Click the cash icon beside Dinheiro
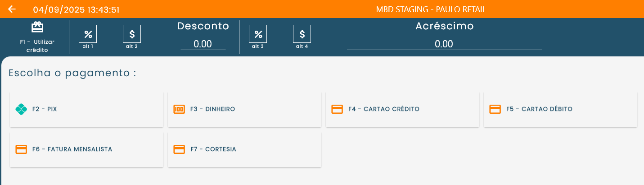The width and height of the screenshot is (644, 185). coord(179,109)
